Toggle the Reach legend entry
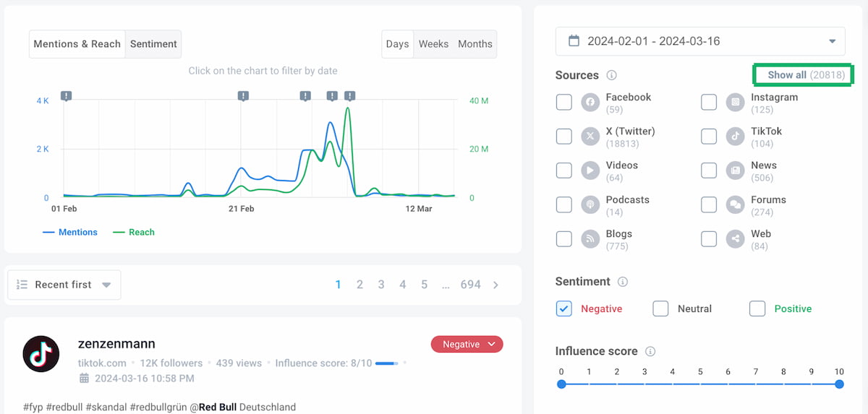The height and width of the screenshot is (414, 868). click(134, 232)
